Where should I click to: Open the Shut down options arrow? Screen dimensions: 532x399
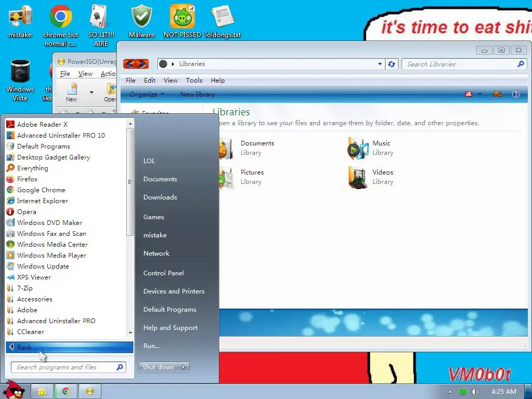pos(183,367)
